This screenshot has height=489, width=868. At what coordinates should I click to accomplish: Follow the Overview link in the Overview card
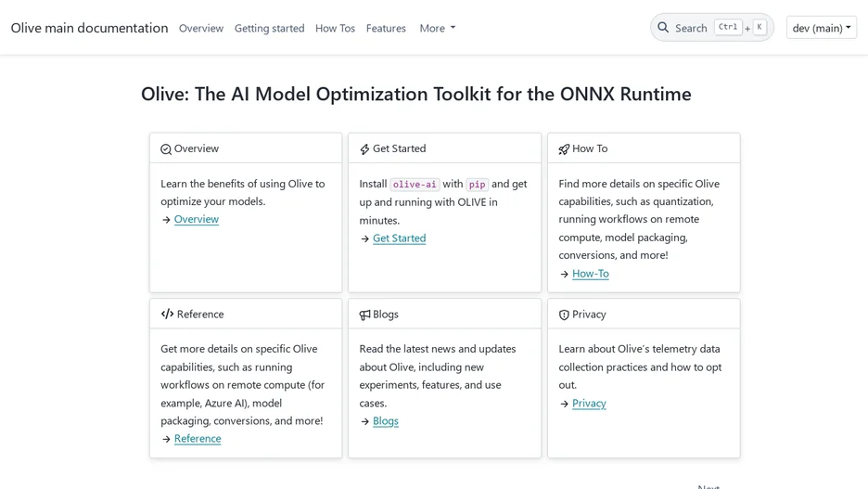tap(197, 219)
